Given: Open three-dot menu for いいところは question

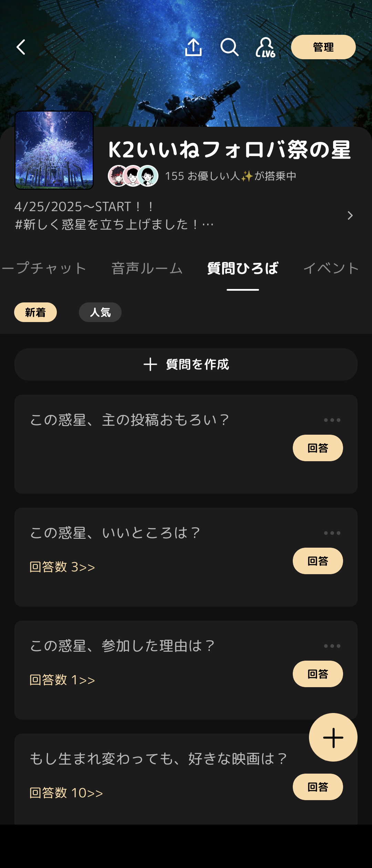Looking at the screenshot, I should (332, 533).
